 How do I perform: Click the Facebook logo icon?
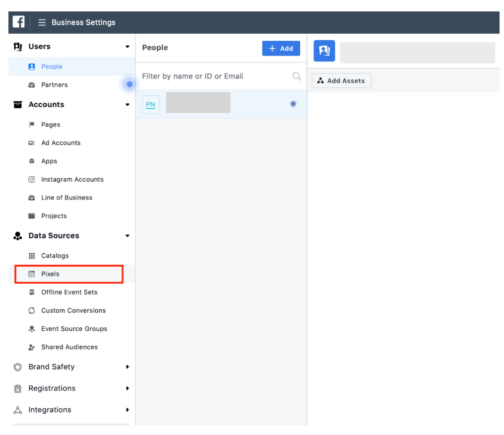click(x=19, y=22)
